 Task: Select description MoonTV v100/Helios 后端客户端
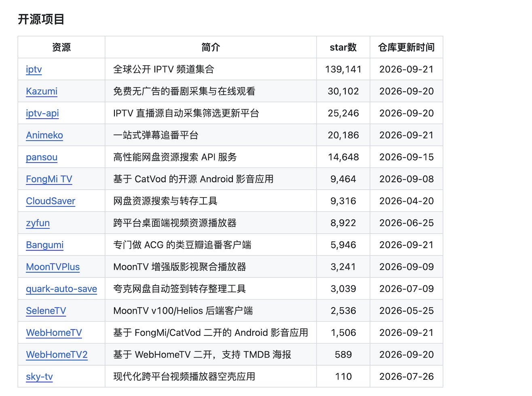(x=183, y=311)
